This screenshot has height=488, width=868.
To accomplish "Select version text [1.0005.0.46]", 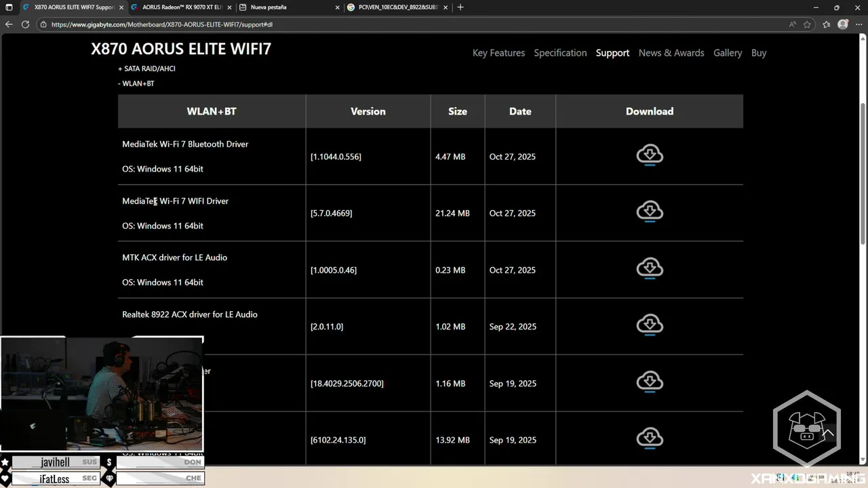I will coord(334,270).
